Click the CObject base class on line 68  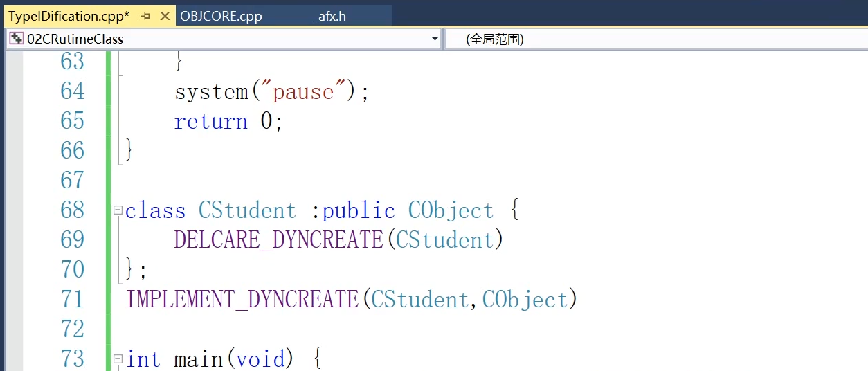tap(451, 210)
